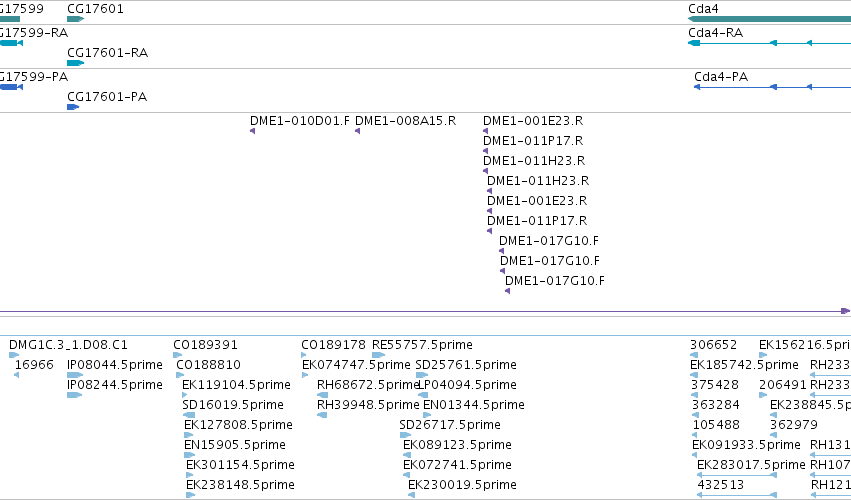Select the CG17601-PA protein glyph

(73, 107)
